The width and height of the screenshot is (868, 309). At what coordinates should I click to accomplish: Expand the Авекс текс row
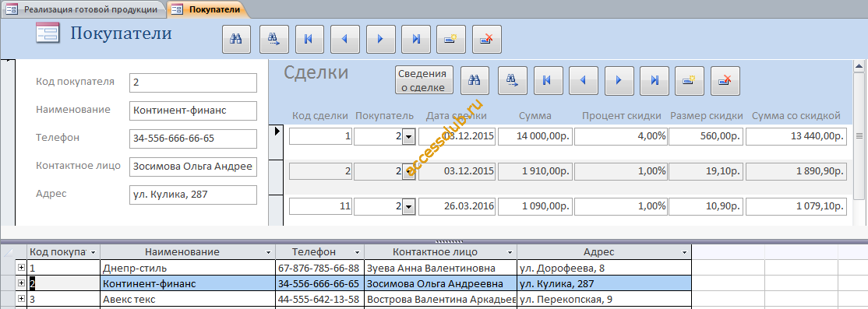(22, 299)
